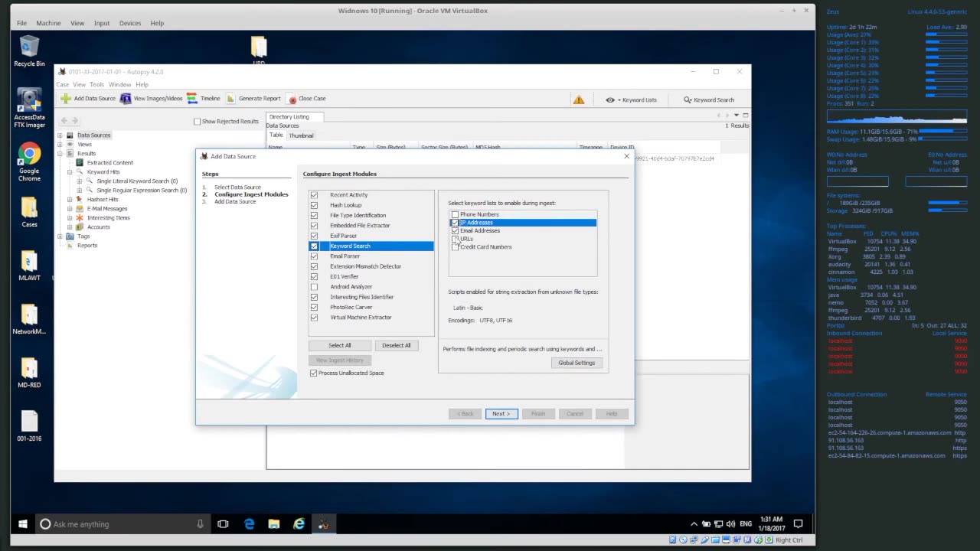The image size is (980, 551).
Task: Open the 001-2016 file on desktop
Action: coord(29,426)
